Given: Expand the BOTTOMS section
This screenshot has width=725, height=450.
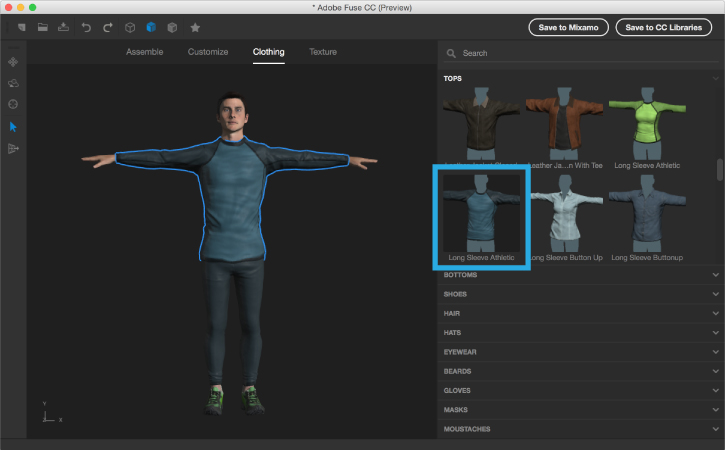Looking at the screenshot, I should 581,275.
